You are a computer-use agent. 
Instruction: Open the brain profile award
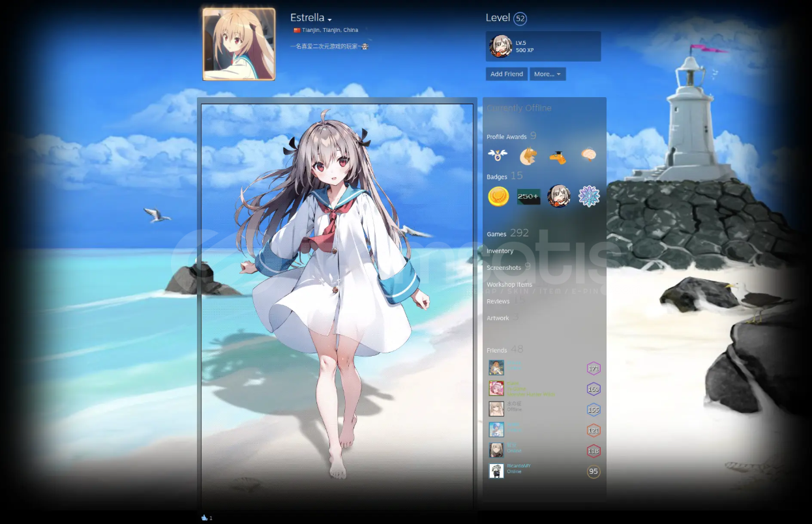click(588, 155)
